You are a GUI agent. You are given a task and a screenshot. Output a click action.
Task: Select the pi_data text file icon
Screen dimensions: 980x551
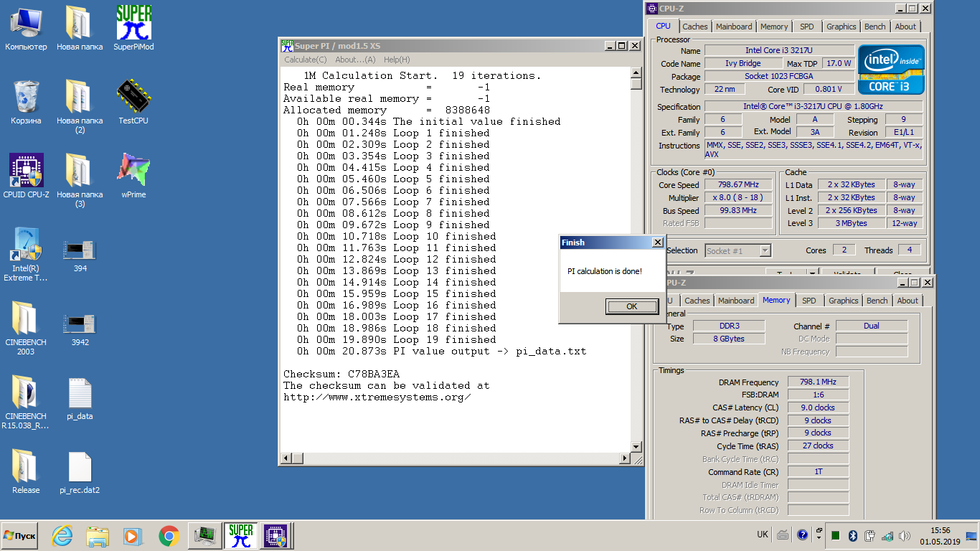point(80,399)
